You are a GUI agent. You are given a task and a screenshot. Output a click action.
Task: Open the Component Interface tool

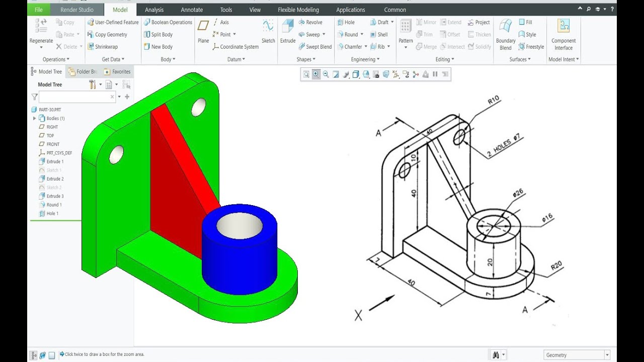563,34
